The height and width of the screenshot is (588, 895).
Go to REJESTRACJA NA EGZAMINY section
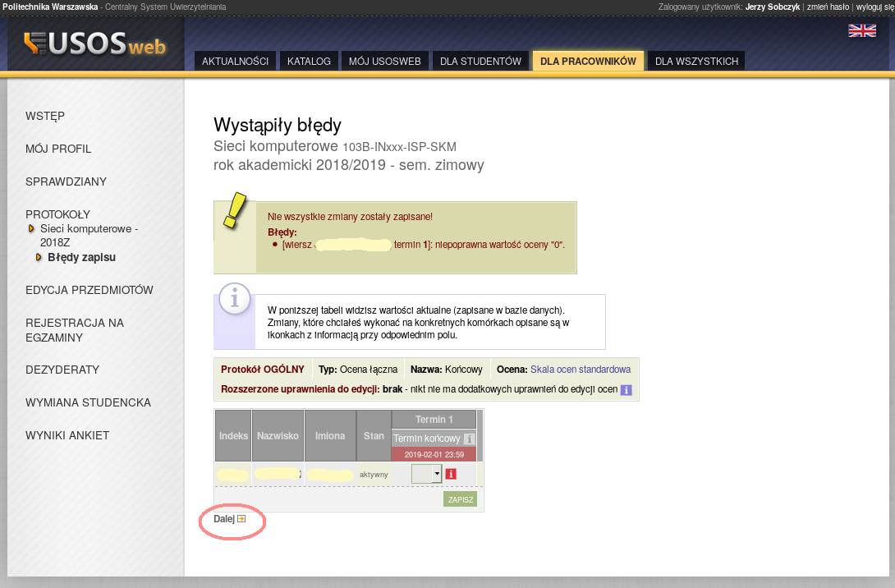75,330
